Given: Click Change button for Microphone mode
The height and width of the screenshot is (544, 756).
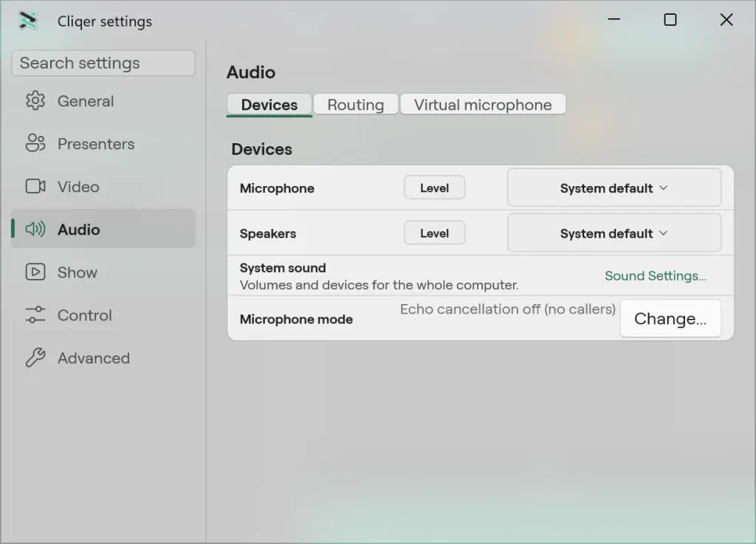Looking at the screenshot, I should (670, 318).
